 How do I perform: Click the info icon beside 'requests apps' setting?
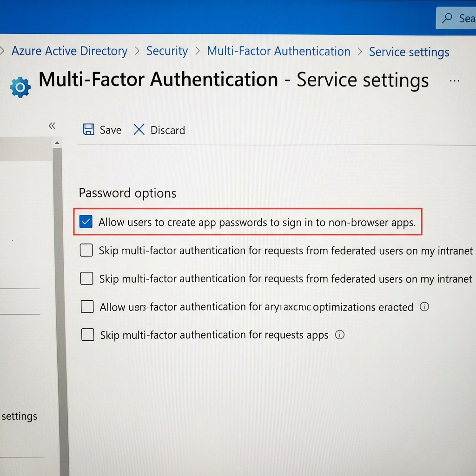click(x=339, y=335)
